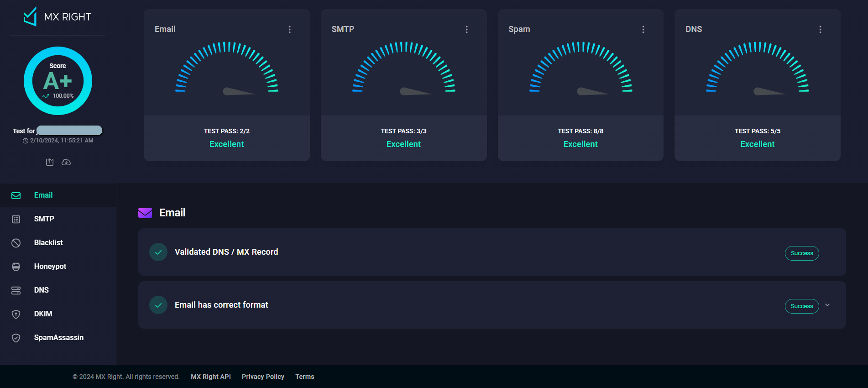Click Success badge for Validated DNS / MX Record
The width and height of the screenshot is (868, 388).
click(802, 253)
